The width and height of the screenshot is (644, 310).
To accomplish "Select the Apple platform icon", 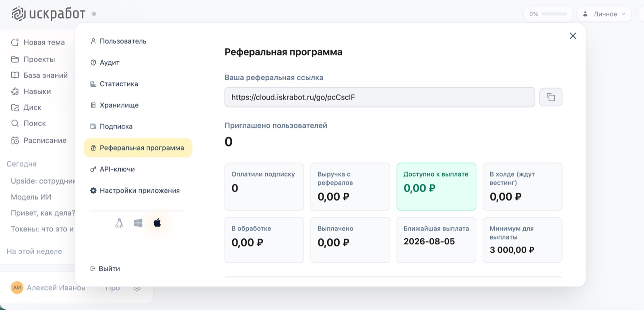I will (x=157, y=223).
